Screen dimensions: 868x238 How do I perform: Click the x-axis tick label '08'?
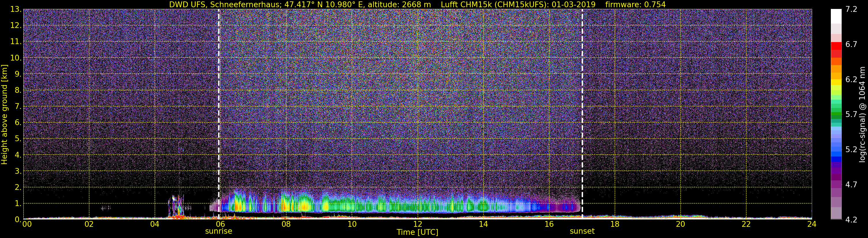coord(286,224)
